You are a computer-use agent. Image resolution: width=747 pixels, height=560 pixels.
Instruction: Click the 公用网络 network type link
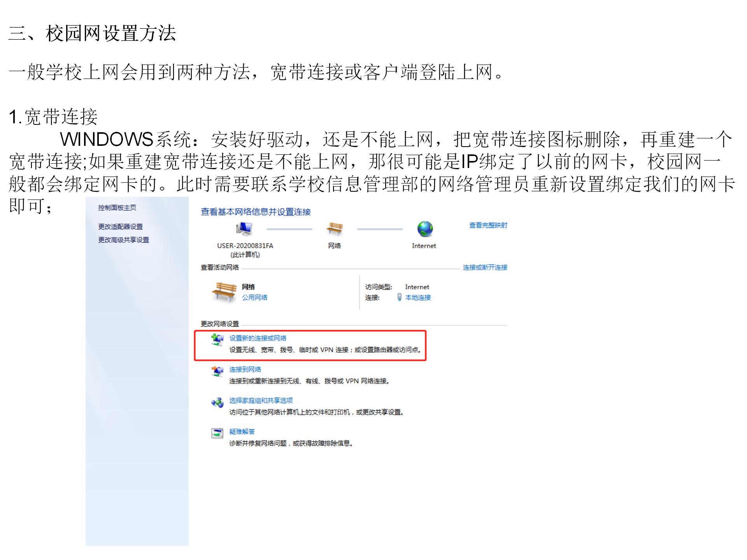pyautogui.click(x=254, y=297)
